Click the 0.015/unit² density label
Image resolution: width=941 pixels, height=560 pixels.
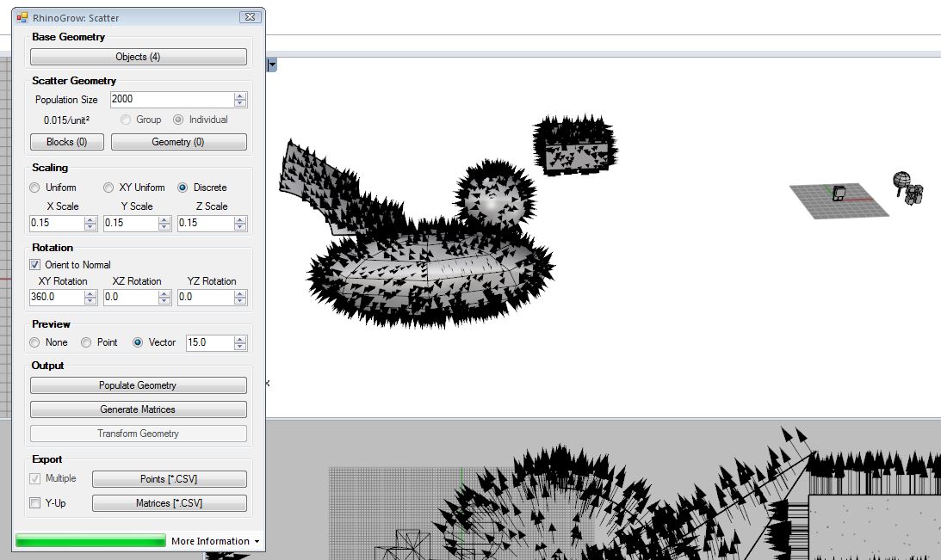pyautogui.click(x=66, y=120)
